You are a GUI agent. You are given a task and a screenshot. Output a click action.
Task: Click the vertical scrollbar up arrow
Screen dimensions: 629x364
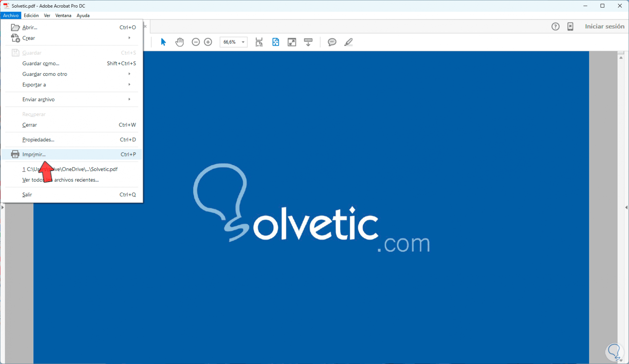tap(621, 57)
